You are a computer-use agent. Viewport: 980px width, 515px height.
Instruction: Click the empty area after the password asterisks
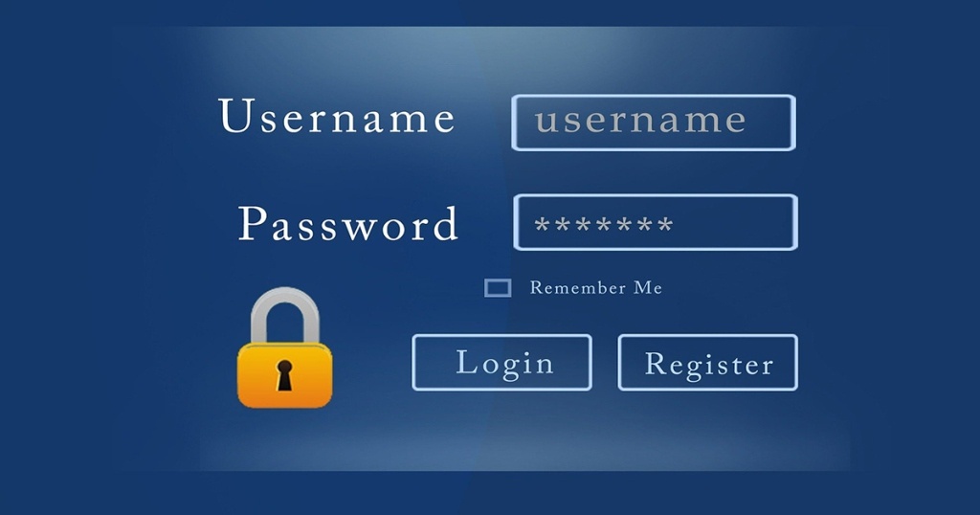pos(731,223)
